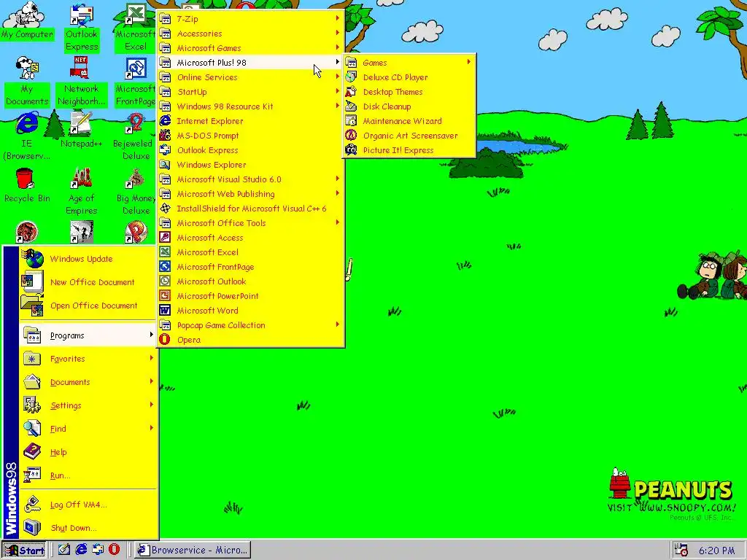The height and width of the screenshot is (560, 747).
Task: Click Internet Explorer icon in quick launch
Action: (82, 549)
